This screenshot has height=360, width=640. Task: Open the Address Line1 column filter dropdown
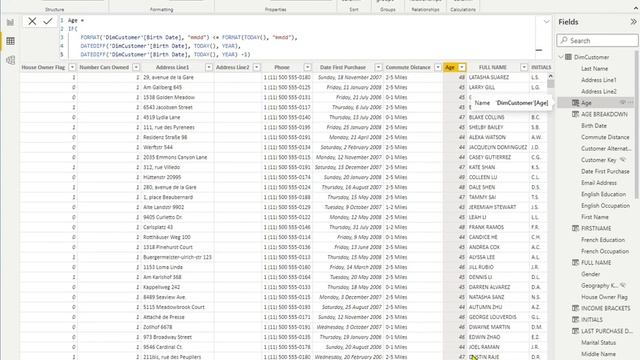(209, 67)
